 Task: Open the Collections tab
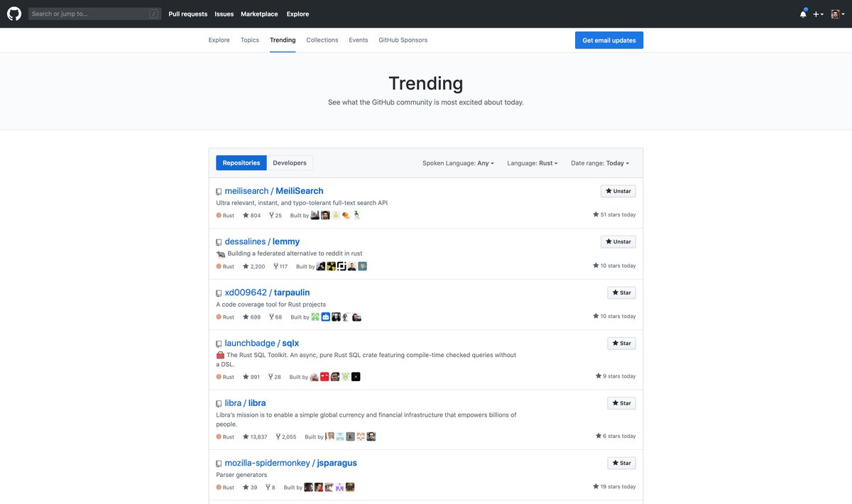(322, 40)
